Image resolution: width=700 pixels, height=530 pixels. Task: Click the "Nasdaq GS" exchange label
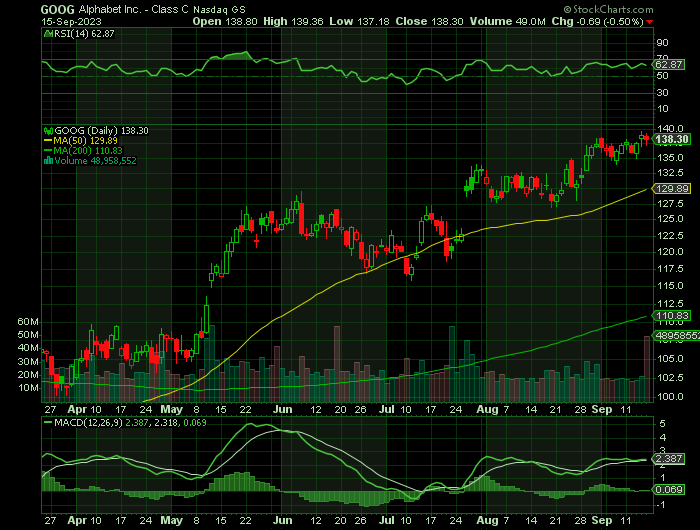pos(219,9)
